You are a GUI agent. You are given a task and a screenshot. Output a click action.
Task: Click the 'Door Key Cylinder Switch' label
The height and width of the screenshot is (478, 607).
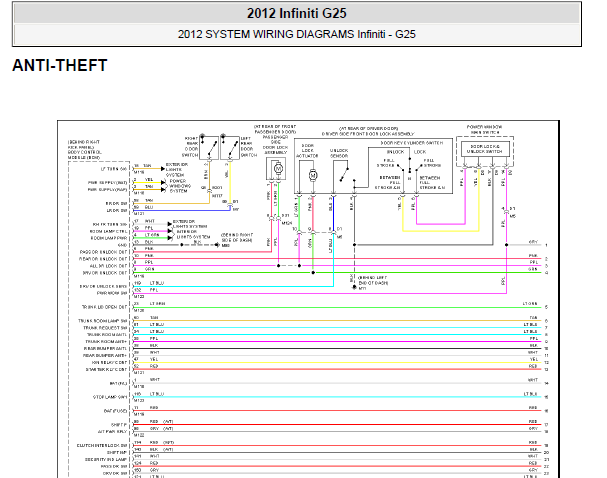tap(412, 143)
